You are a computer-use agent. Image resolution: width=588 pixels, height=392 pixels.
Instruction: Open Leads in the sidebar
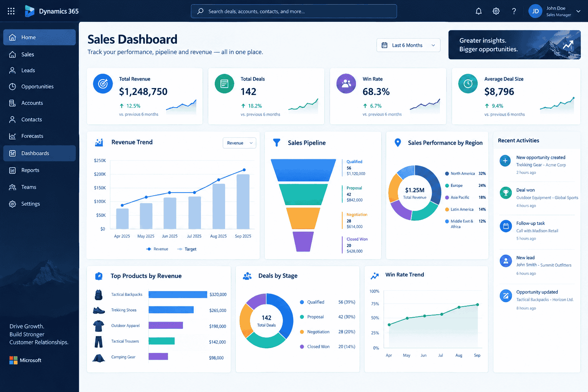[x=39, y=70]
